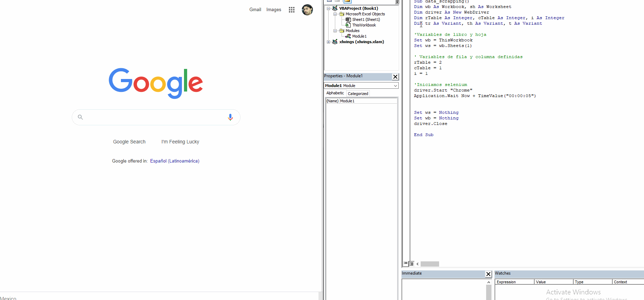Select Module1 in project tree

[359, 36]
